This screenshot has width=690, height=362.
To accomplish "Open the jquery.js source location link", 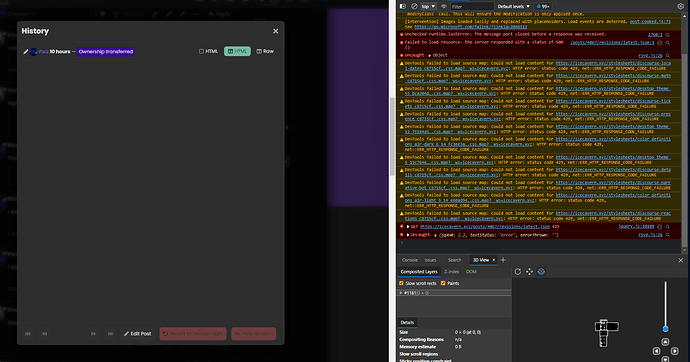I will click(x=636, y=227).
